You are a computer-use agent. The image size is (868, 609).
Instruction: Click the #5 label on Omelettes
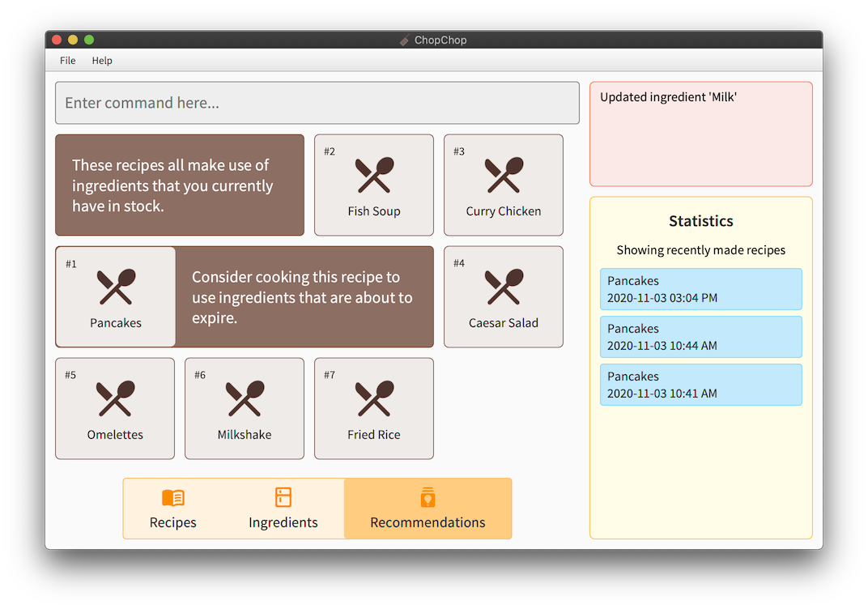[x=70, y=376]
